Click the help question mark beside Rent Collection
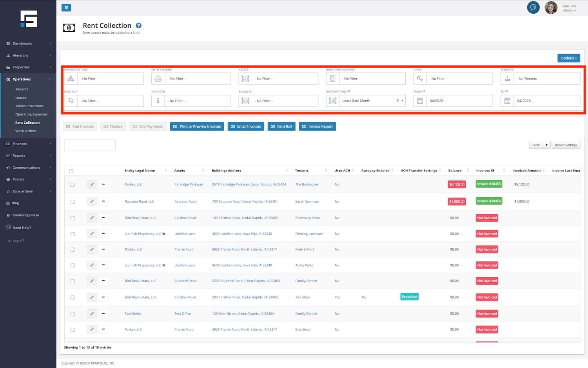588x368 pixels. pos(138,26)
